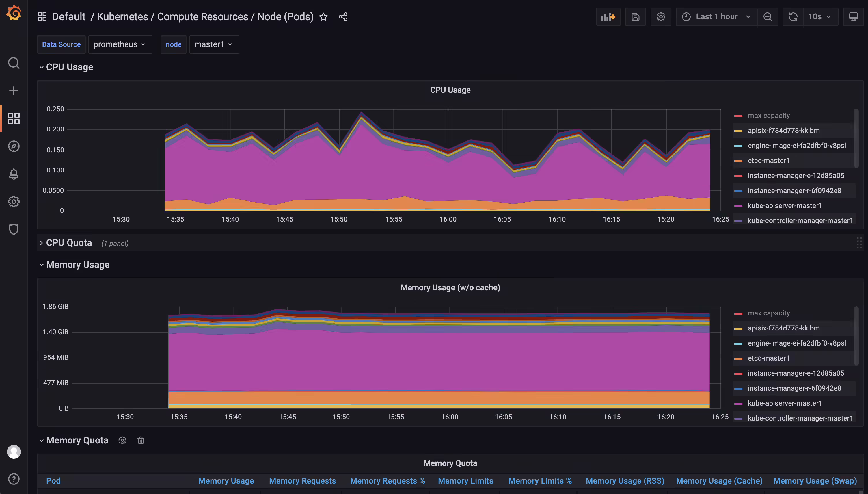Click the Add panel icon
Image resolution: width=868 pixels, height=494 pixels.
608,17
